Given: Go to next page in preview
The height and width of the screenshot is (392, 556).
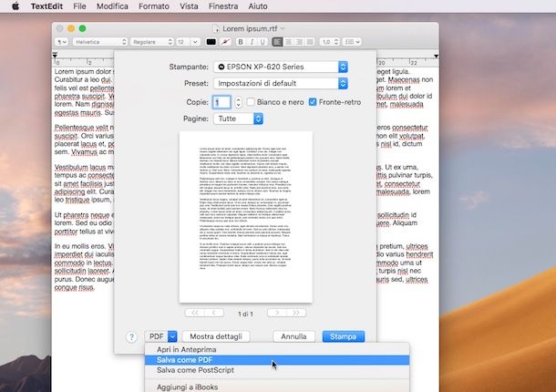Looking at the screenshot, I should (277, 313).
